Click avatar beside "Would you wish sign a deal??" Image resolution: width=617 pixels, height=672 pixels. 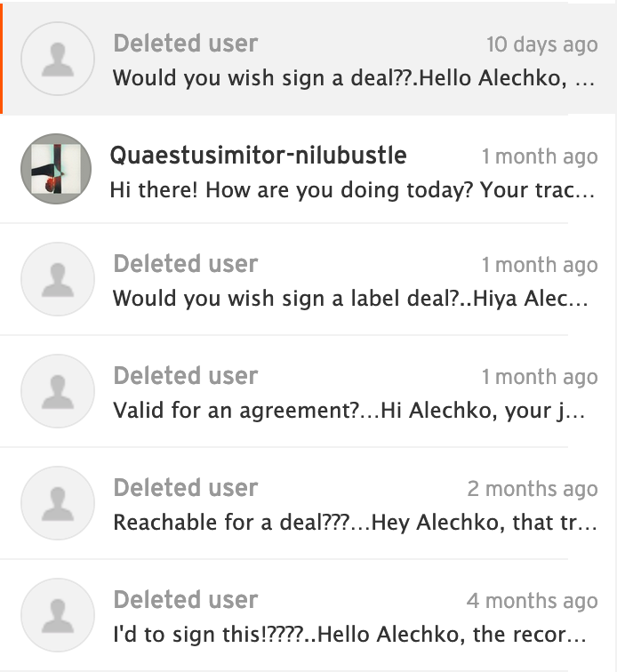pos(57,59)
